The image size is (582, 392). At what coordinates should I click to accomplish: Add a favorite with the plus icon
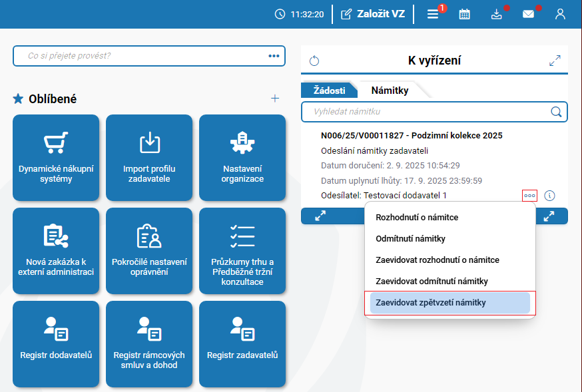(x=274, y=98)
